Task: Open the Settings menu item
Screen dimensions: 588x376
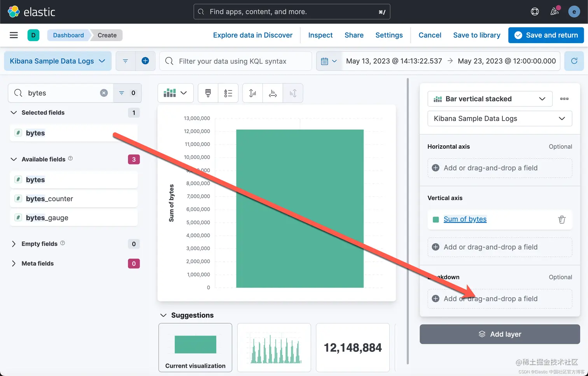Action: (x=389, y=35)
